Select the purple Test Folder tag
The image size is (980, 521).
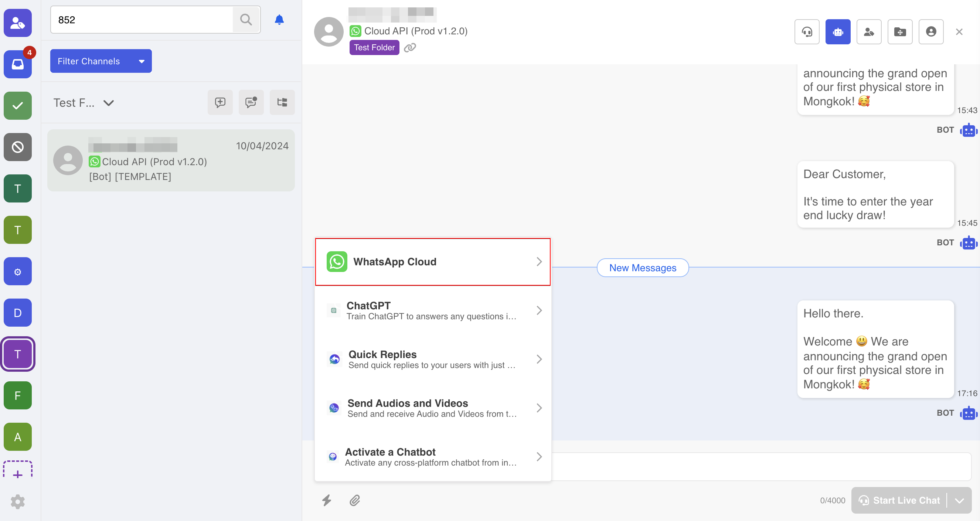click(x=374, y=48)
